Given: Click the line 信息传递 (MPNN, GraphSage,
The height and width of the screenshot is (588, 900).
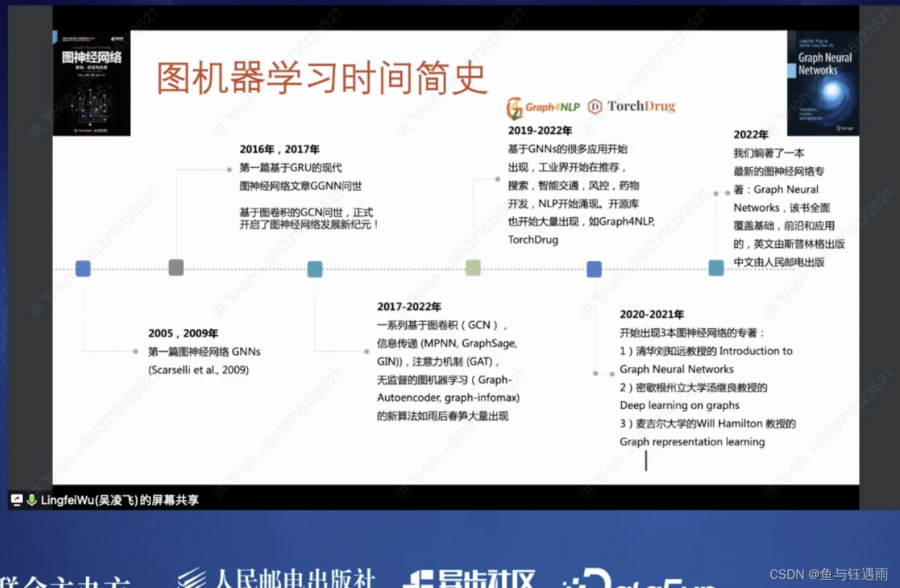Looking at the screenshot, I should pos(447,343).
